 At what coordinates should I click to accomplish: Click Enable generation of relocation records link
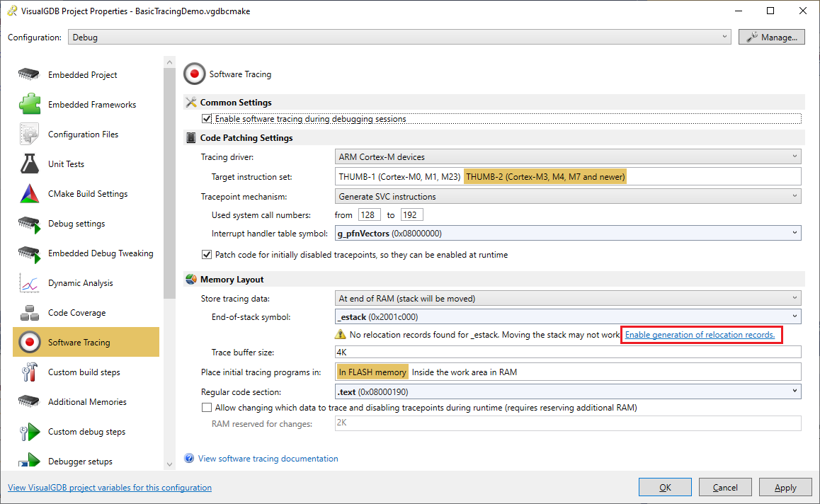point(700,335)
